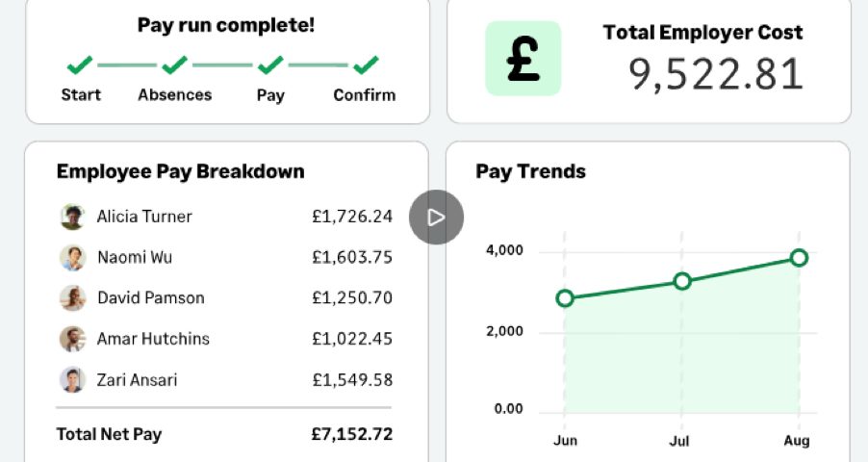Click the Start step checkmark
Image resolution: width=868 pixels, height=462 pixels.
(80, 64)
